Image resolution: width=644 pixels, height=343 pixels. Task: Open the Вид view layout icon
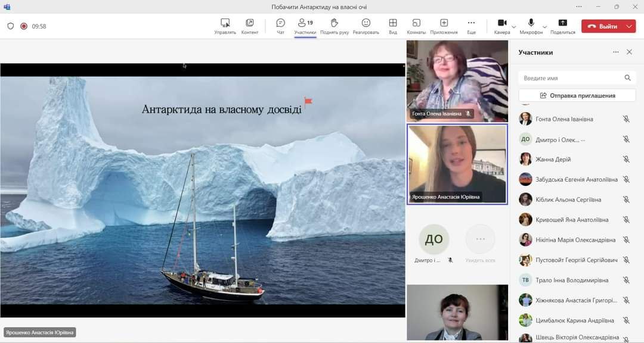point(393,23)
